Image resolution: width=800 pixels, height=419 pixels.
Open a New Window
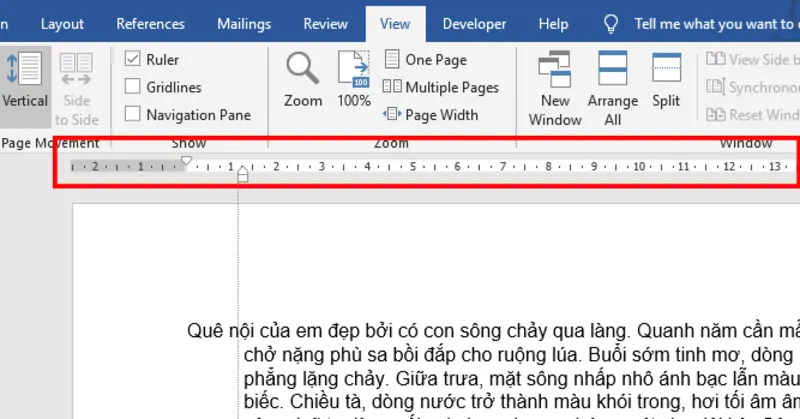pyautogui.click(x=555, y=89)
